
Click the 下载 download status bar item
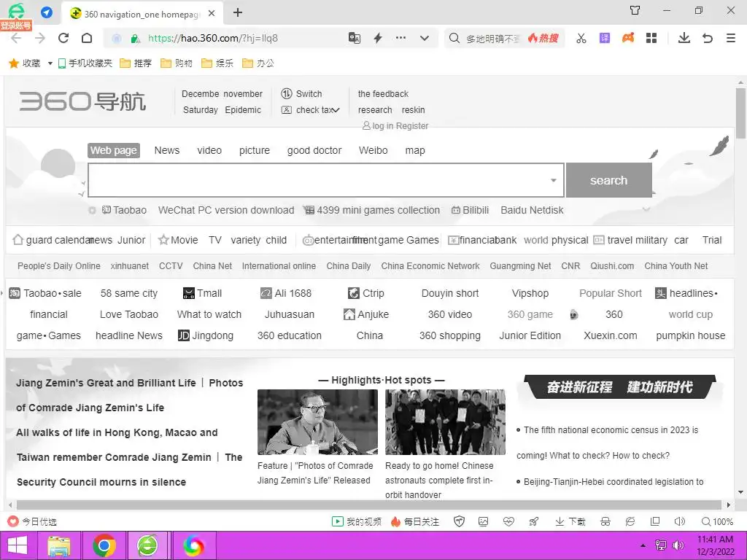tap(570, 522)
